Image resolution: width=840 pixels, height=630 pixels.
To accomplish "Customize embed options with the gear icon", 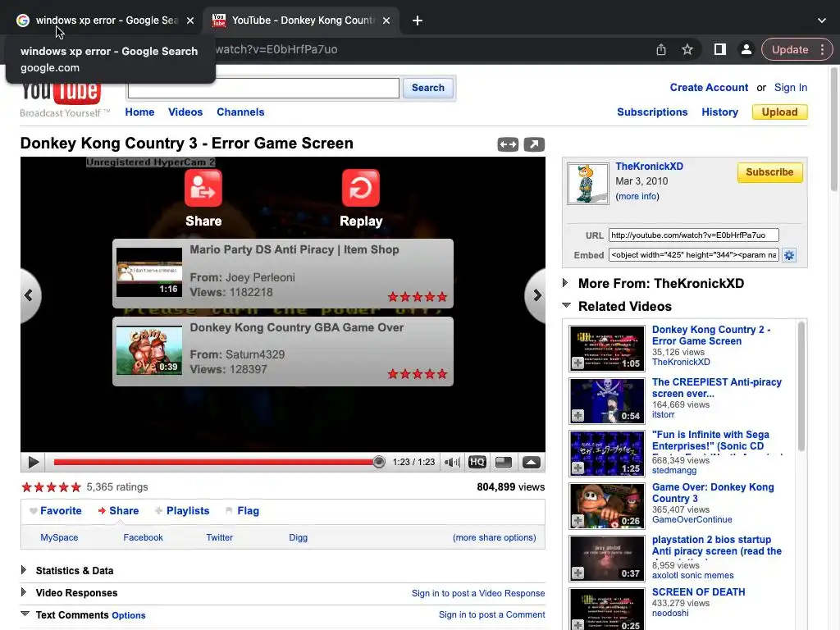I will pos(789,255).
